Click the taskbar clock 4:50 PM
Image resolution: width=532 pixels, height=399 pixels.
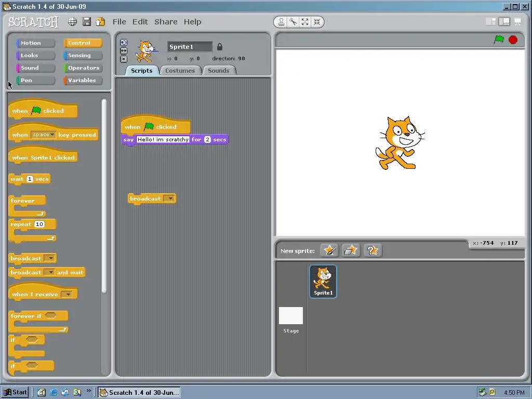point(514,393)
